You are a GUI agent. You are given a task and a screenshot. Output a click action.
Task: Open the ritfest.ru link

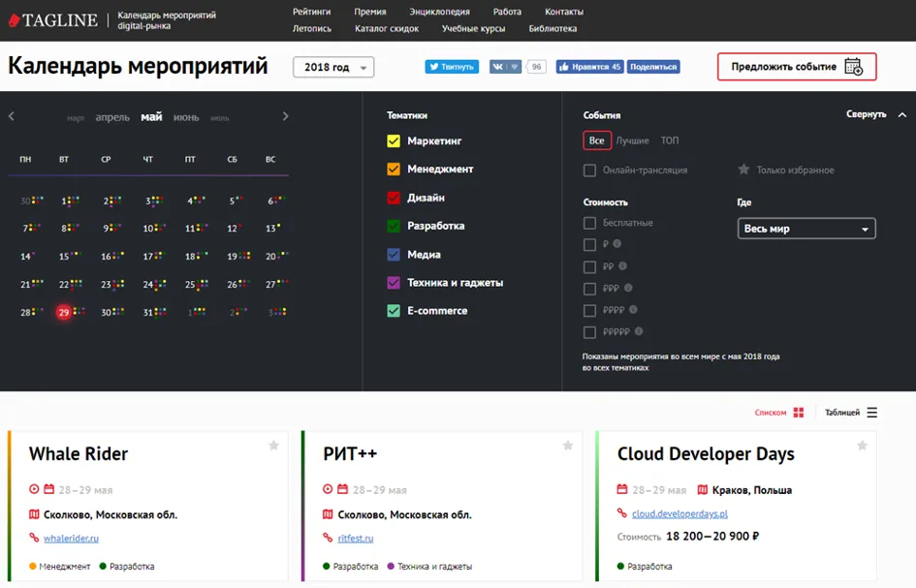click(x=355, y=539)
